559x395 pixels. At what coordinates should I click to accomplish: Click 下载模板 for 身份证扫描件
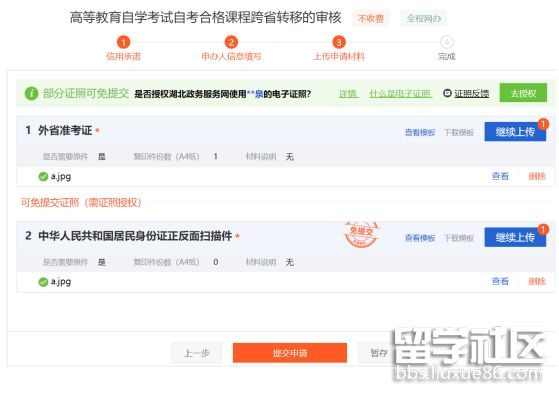pos(459,238)
